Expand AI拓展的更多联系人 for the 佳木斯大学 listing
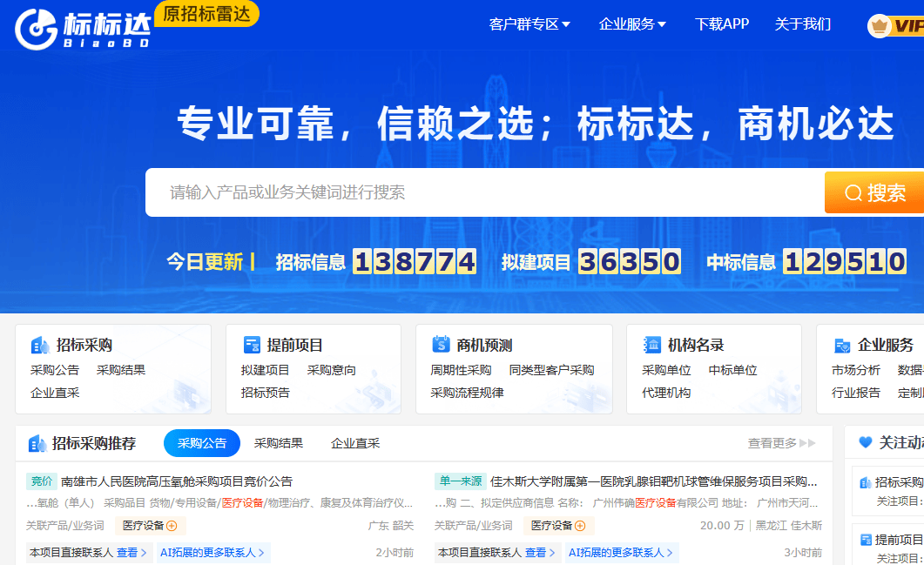924x565 pixels. click(x=622, y=553)
